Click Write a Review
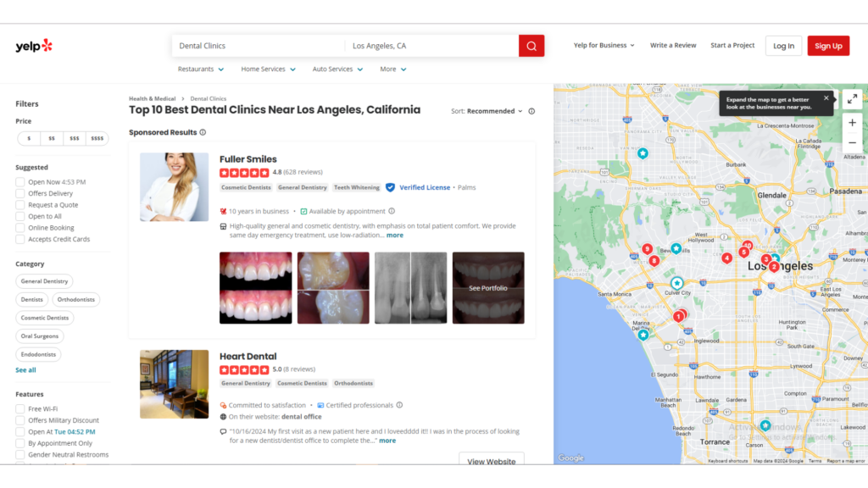The height and width of the screenshot is (488, 868). click(x=673, y=46)
